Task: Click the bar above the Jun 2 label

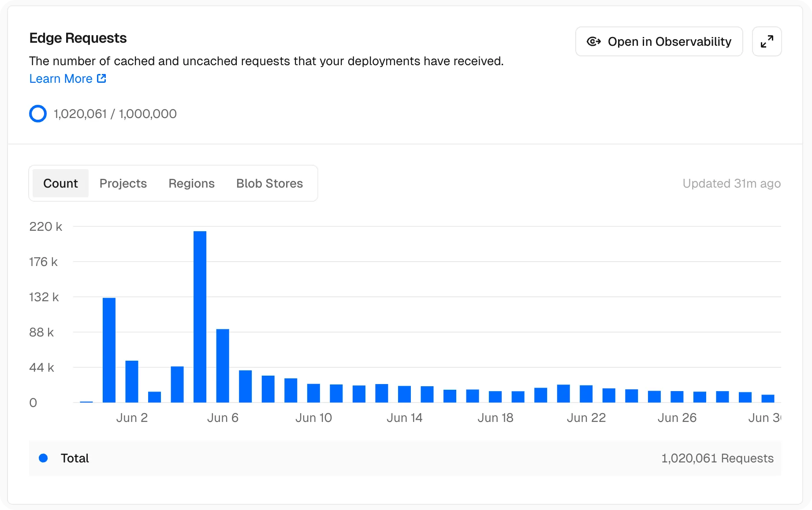Action: point(132,381)
